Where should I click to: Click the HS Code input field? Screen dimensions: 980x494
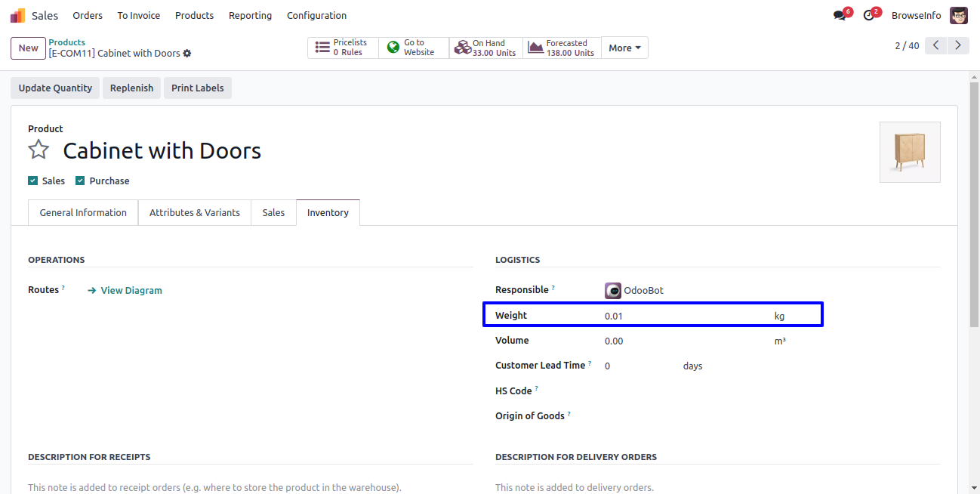772,391
